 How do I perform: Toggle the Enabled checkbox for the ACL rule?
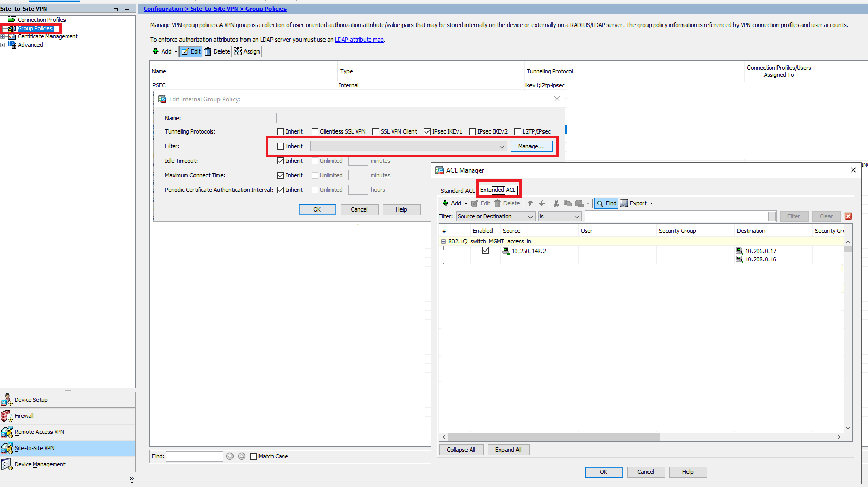tap(485, 250)
